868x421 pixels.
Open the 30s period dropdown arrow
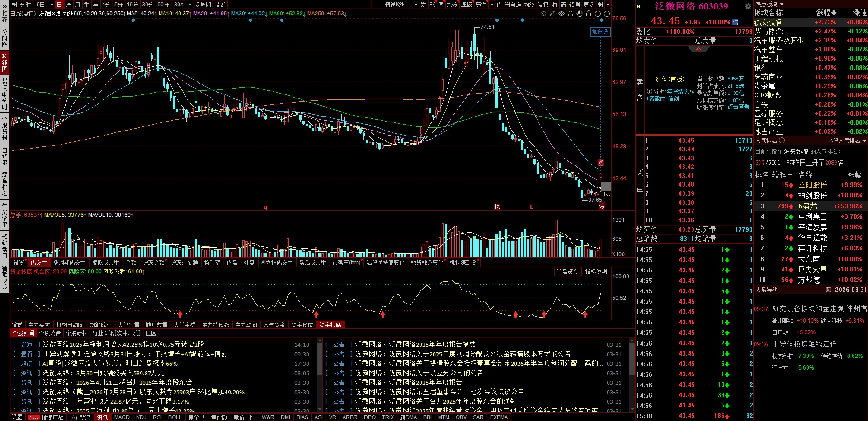coord(190,5)
